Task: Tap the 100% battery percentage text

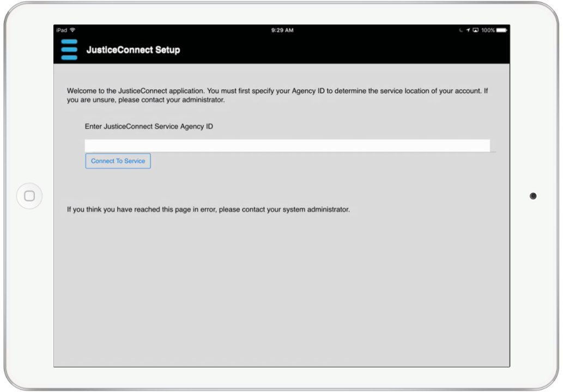Action: 488,30
